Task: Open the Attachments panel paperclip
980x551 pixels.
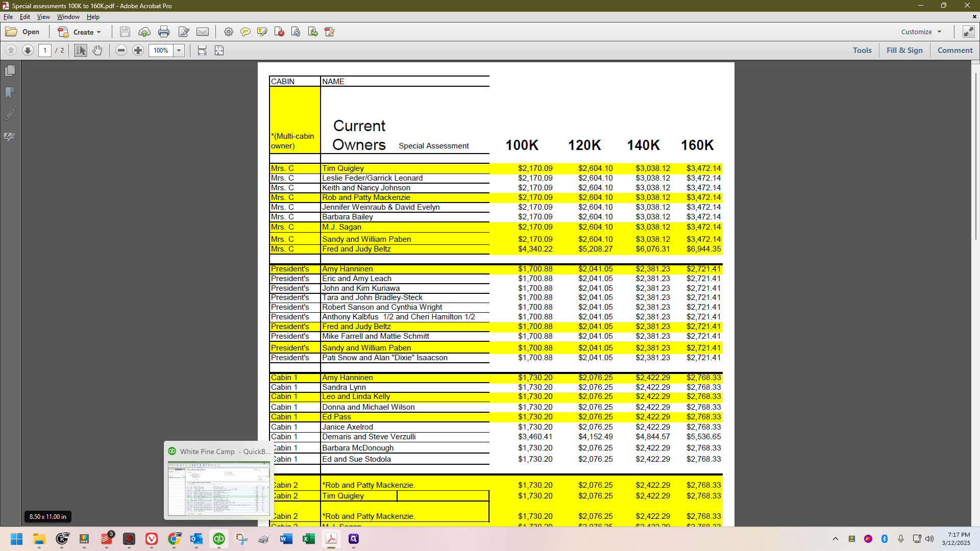Action: coord(10,115)
